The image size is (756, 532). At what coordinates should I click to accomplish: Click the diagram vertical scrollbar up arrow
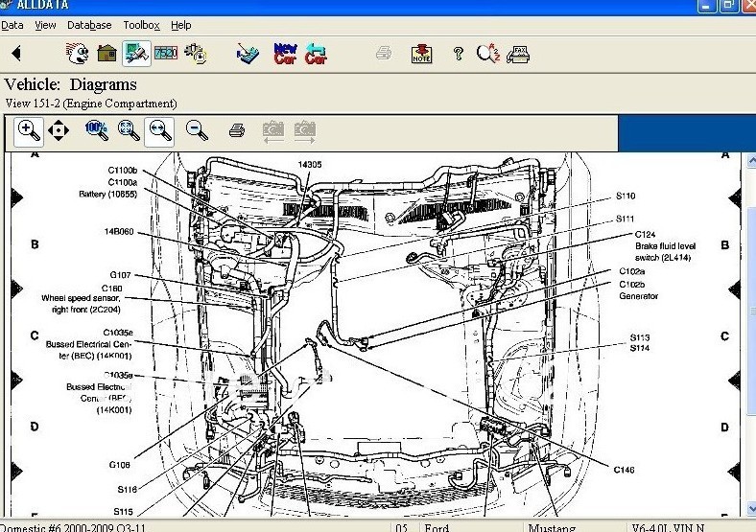click(x=751, y=161)
